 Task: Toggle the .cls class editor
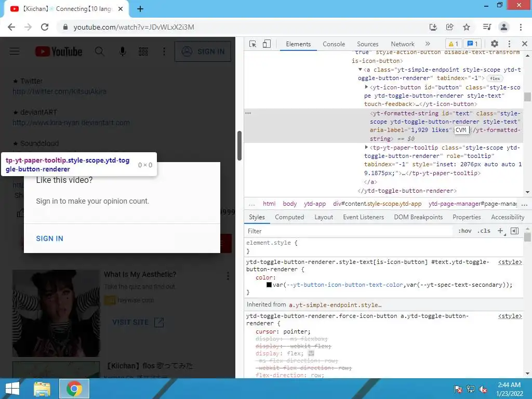(x=484, y=231)
